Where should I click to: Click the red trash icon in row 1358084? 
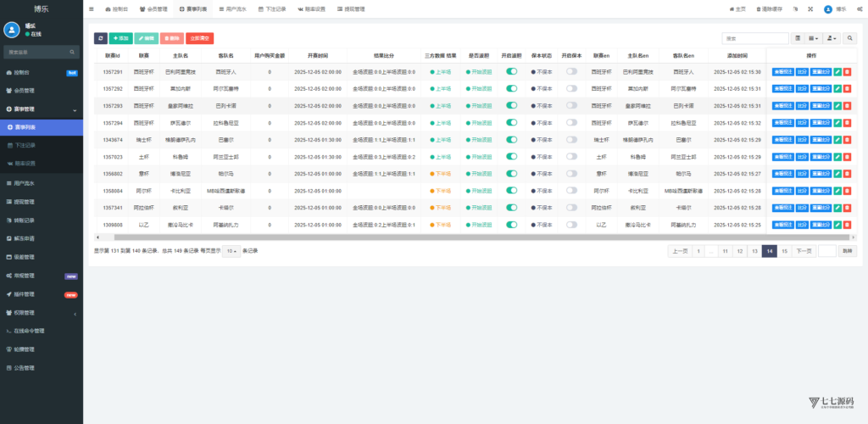[x=847, y=191]
